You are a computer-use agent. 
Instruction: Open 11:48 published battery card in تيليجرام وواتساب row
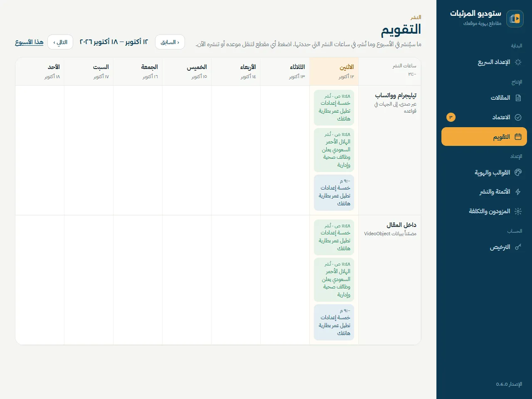(x=334, y=108)
